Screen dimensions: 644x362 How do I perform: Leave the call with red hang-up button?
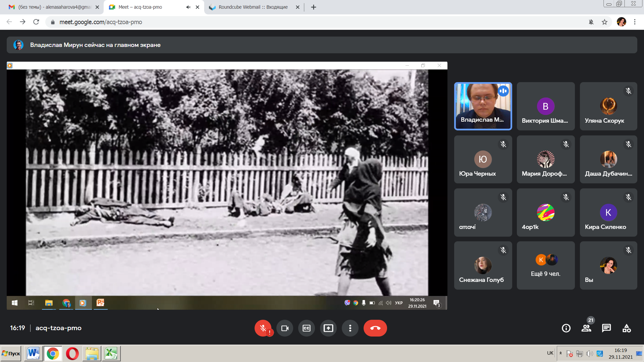(x=375, y=328)
